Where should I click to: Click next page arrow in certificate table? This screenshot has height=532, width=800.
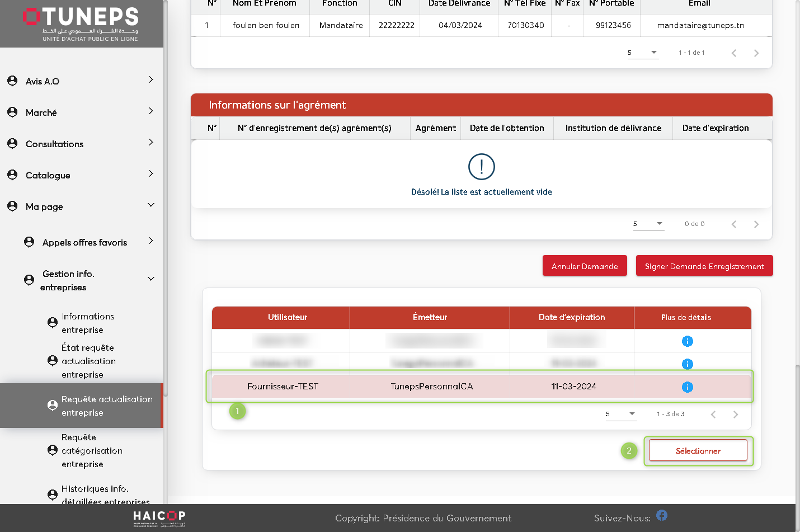point(735,415)
